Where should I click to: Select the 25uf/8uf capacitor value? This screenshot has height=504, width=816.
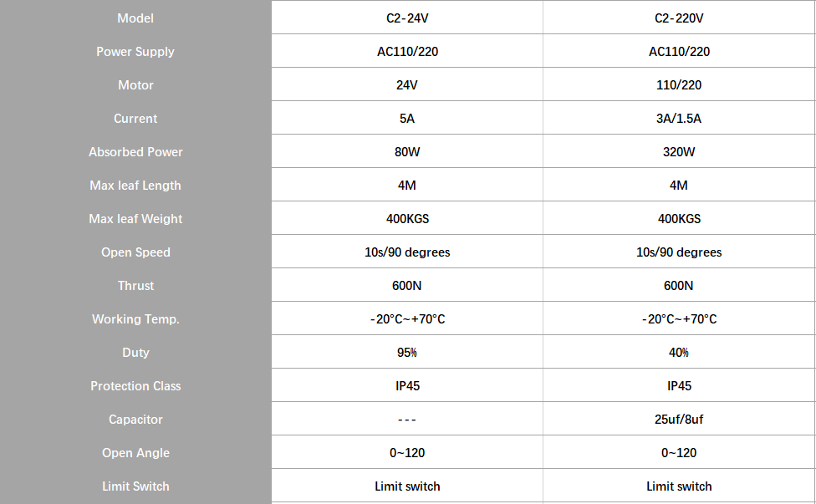679,420
